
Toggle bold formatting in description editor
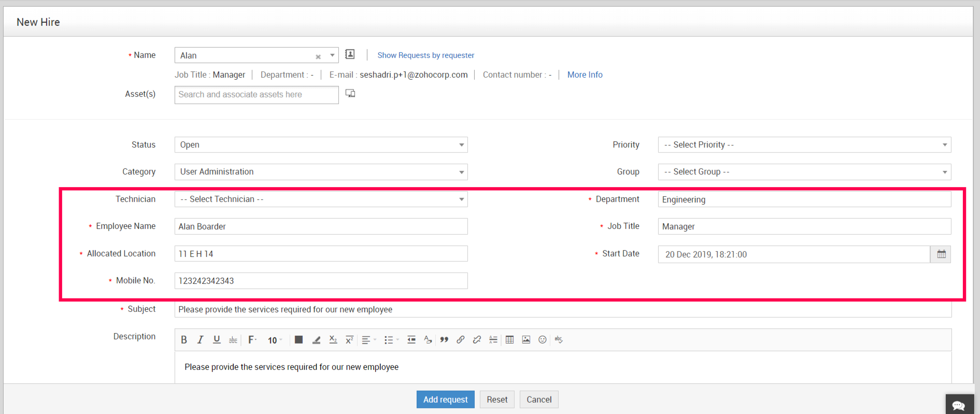[184, 340]
